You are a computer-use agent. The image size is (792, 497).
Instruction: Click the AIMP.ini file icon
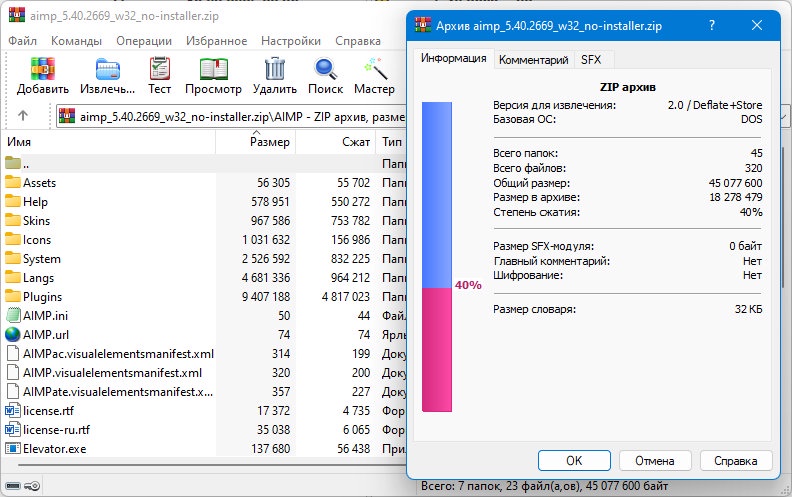point(13,316)
